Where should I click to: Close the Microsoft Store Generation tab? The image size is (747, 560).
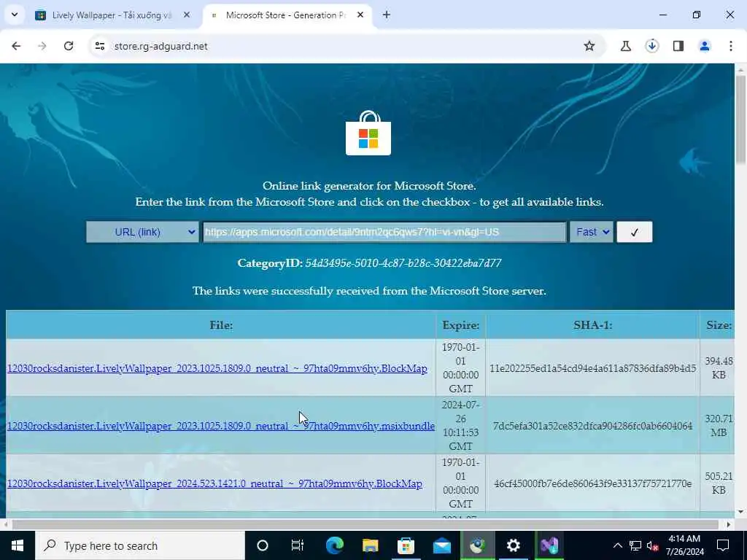(x=360, y=15)
